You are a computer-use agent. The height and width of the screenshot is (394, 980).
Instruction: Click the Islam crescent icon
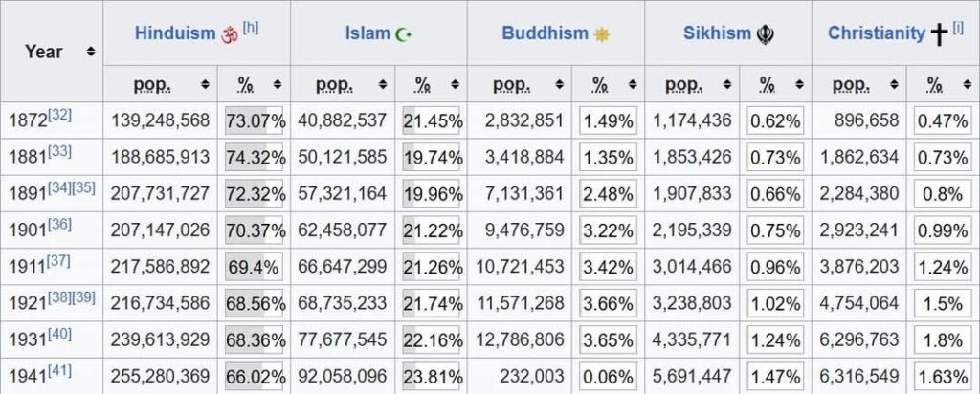pyautogui.click(x=404, y=34)
